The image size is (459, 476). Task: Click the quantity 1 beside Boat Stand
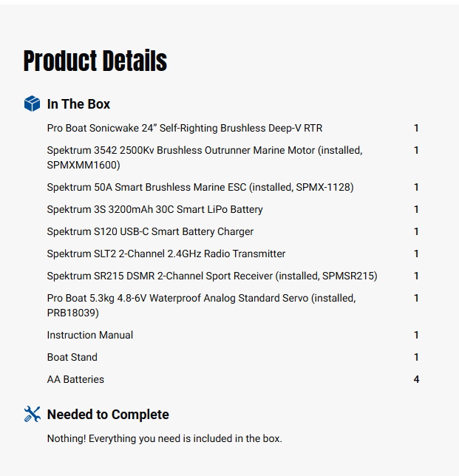coord(416,357)
